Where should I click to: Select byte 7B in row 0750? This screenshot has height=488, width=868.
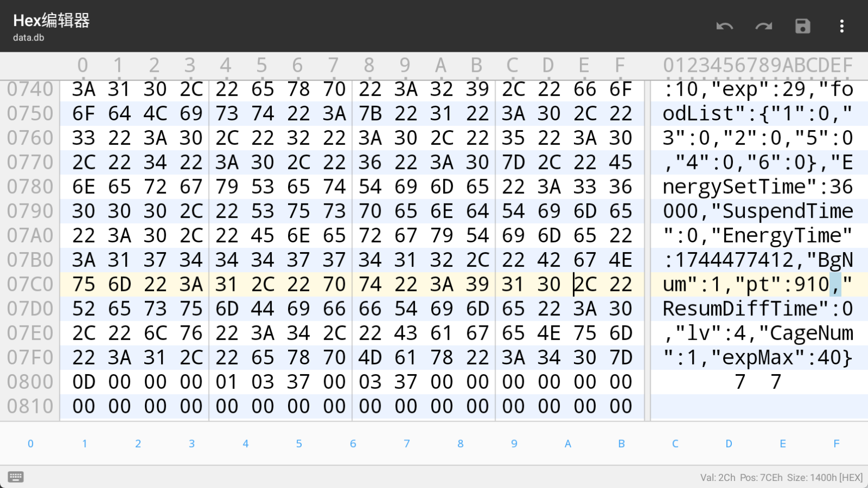[x=370, y=113]
